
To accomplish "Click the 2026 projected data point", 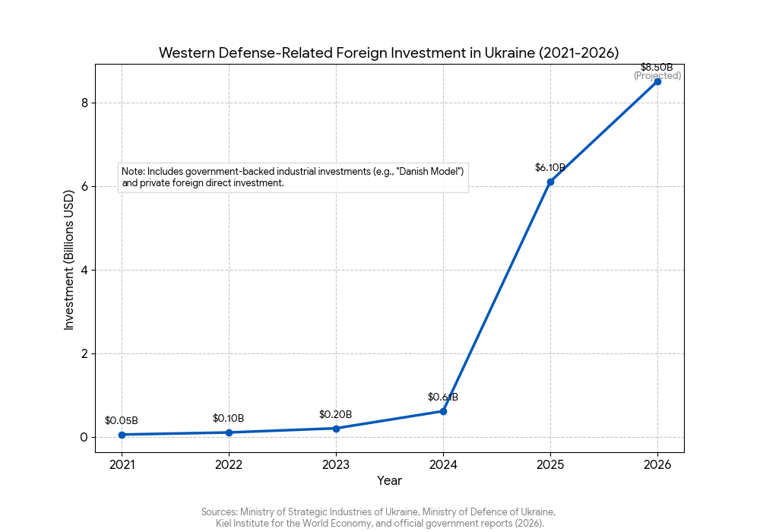I will 657,81.
